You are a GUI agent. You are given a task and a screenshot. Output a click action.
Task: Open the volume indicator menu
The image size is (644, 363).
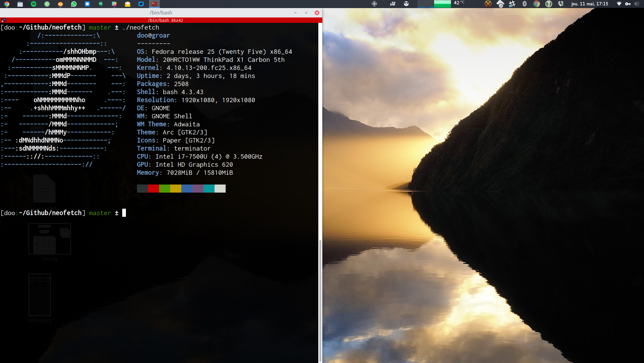[x=637, y=4]
